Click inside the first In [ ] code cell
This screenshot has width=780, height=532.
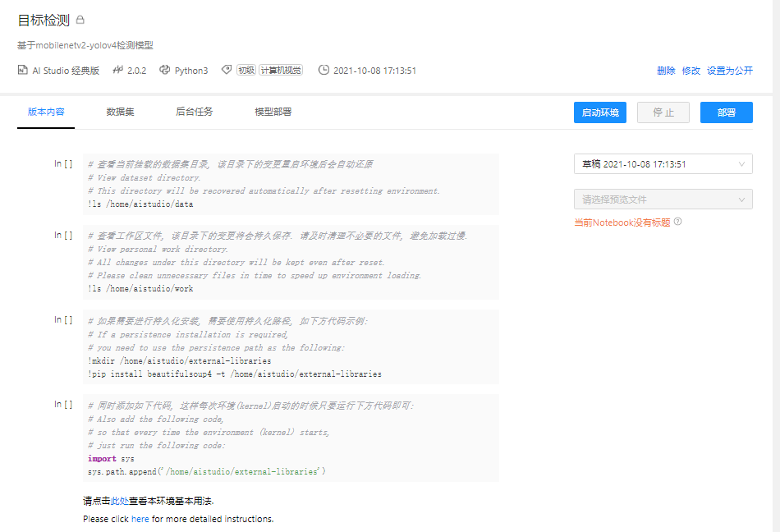pos(287,181)
